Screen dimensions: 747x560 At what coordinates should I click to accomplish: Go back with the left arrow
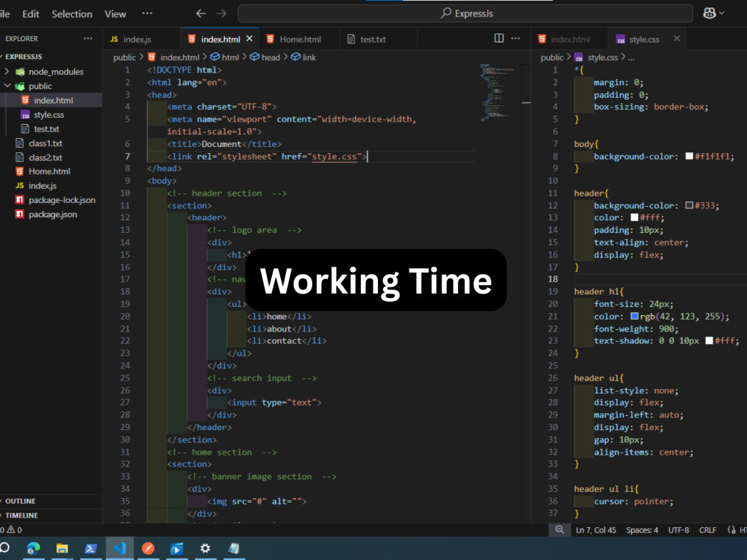tap(201, 13)
